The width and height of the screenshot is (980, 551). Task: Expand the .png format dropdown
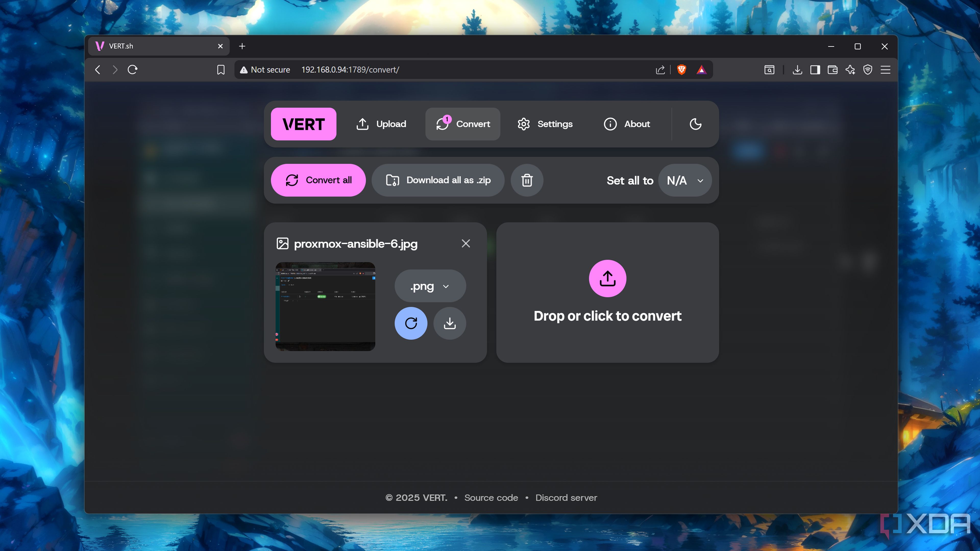pos(430,286)
